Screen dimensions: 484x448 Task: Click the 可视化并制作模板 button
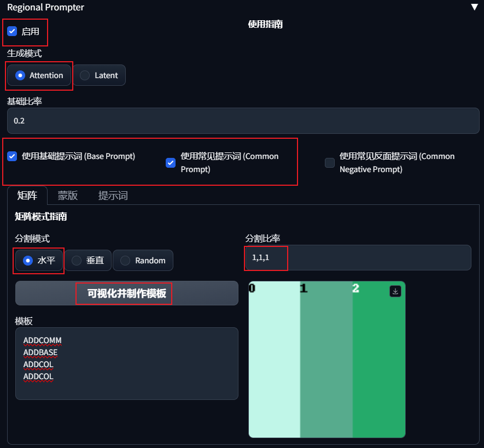coord(124,293)
